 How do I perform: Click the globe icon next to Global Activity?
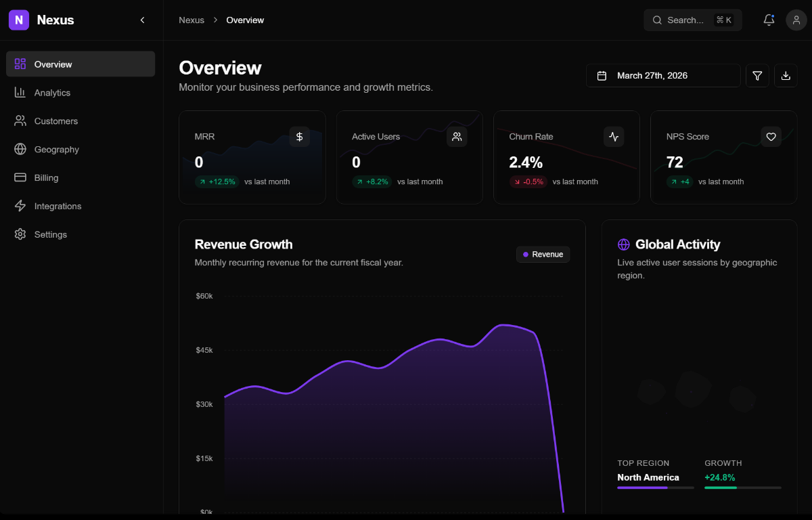[x=623, y=244]
